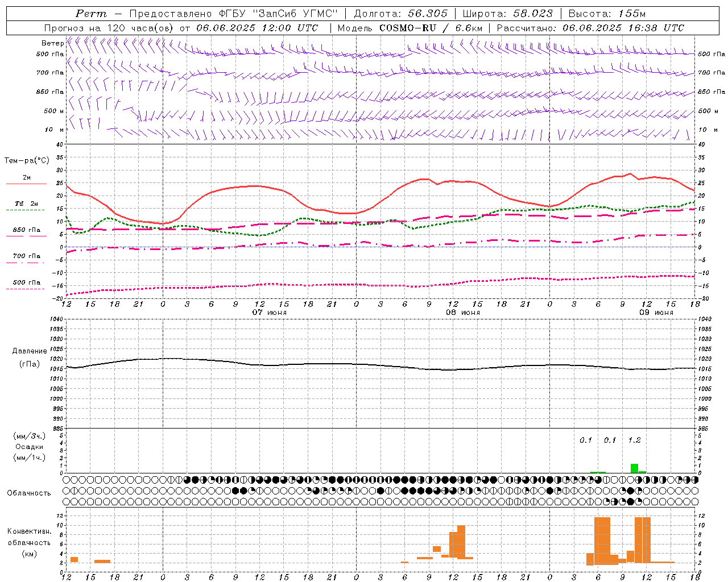This screenshot has height=582, width=728.
Task: Click the "(мм/3ч.)" precipitation unit label
Action: click(x=30, y=436)
